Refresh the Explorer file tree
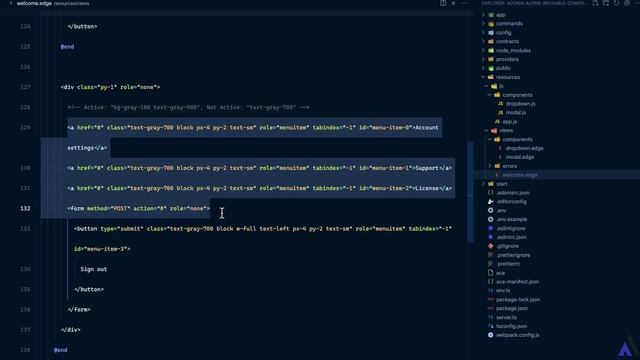 pos(616,3)
